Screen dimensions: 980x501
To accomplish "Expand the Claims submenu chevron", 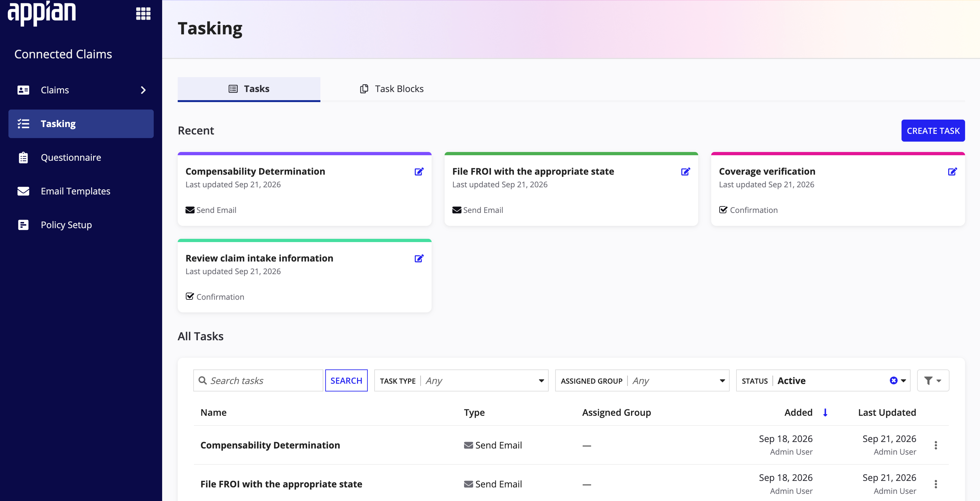I will click(143, 90).
